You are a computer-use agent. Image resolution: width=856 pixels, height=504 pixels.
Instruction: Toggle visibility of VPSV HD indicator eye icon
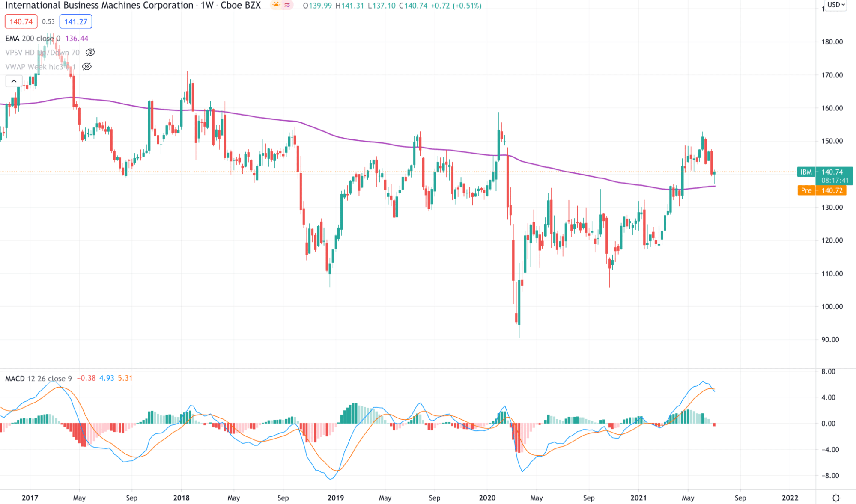tap(90, 52)
